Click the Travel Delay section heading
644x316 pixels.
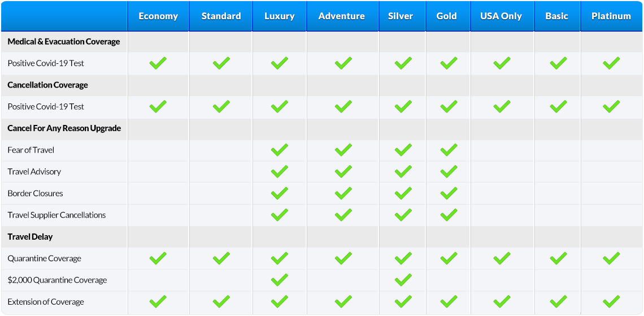click(30, 237)
